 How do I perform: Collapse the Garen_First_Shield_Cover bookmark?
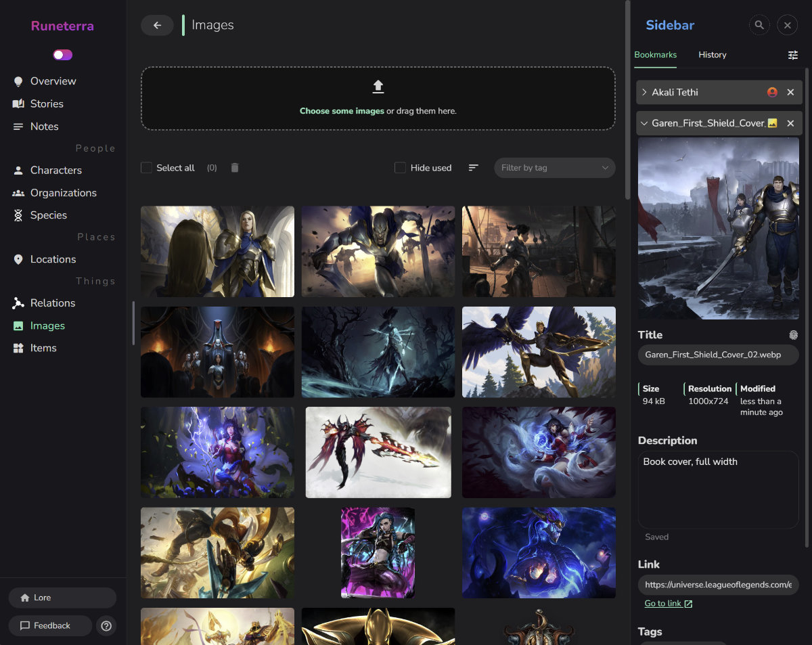pyautogui.click(x=645, y=123)
